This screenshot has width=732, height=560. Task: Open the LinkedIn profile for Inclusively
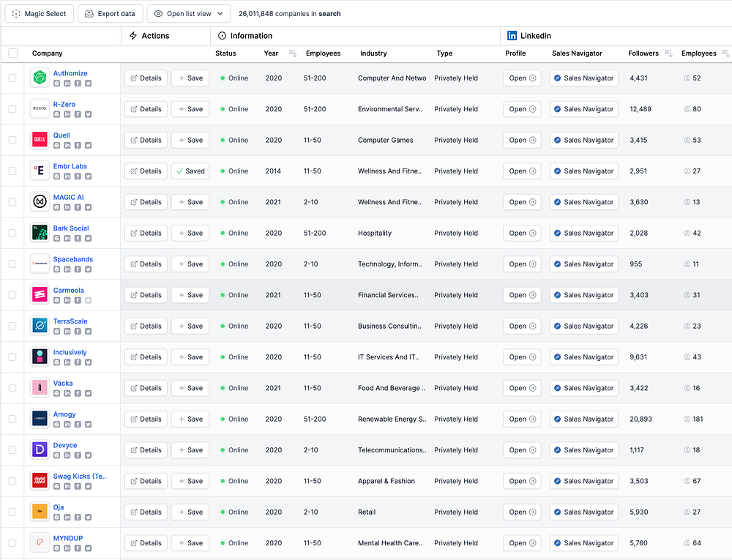[523, 357]
